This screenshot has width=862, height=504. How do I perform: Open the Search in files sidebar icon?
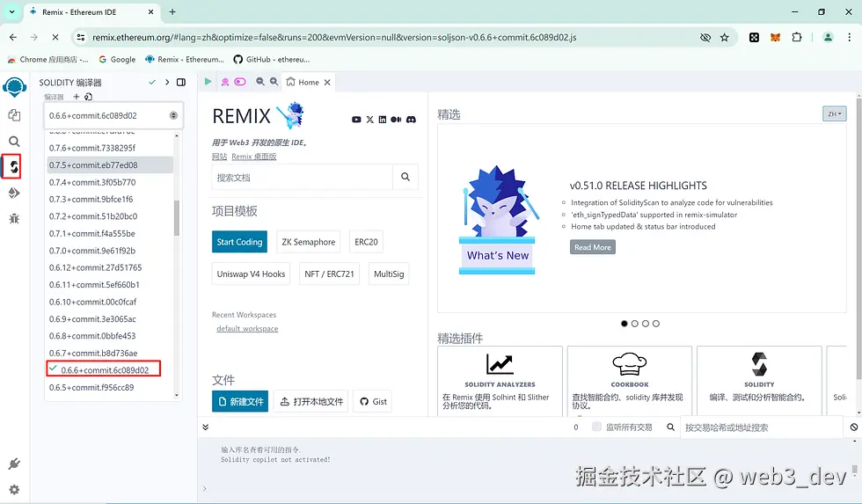pyautogui.click(x=14, y=142)
